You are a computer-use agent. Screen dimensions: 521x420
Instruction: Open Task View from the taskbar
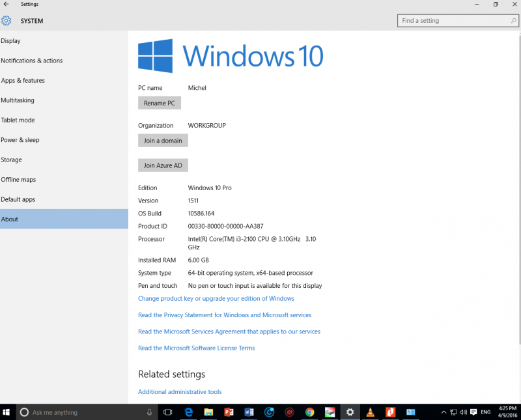tap(167, 412)
